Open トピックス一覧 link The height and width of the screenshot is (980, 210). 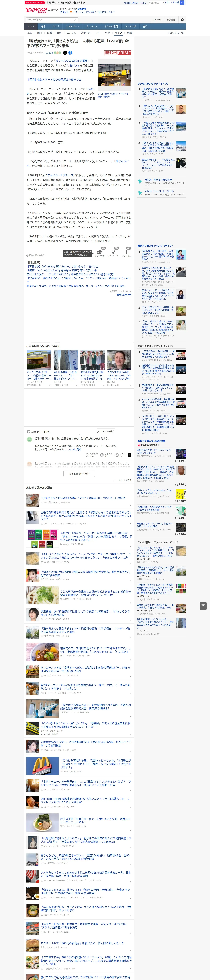tap(175, 33)
